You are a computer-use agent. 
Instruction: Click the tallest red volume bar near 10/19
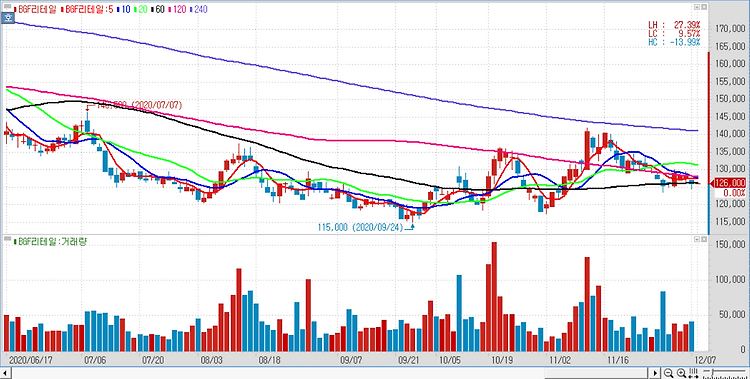coord(494,297)
